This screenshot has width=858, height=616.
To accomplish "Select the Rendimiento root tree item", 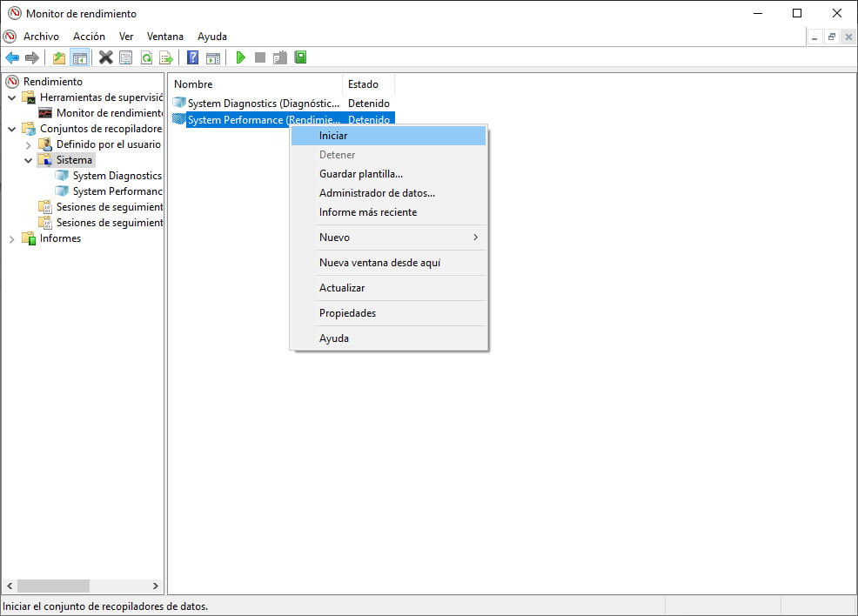I will 52,82.
